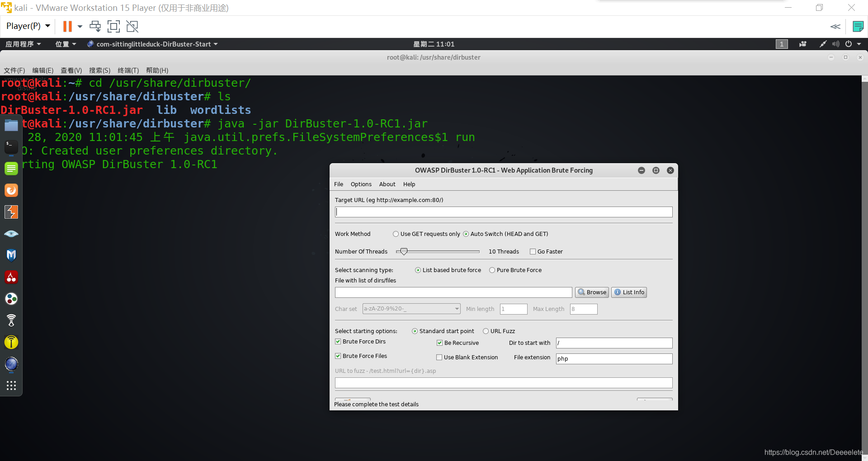Click the List Info button
868x461 pixels.
pos(629,292)
